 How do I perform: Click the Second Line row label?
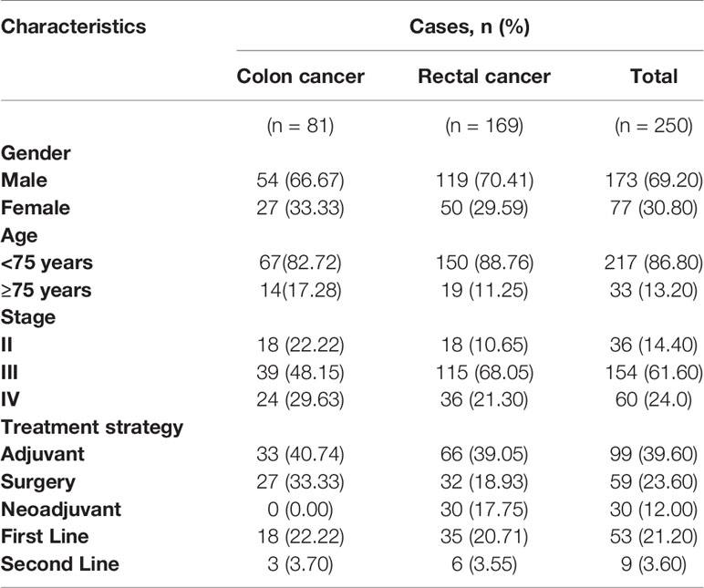60,563
